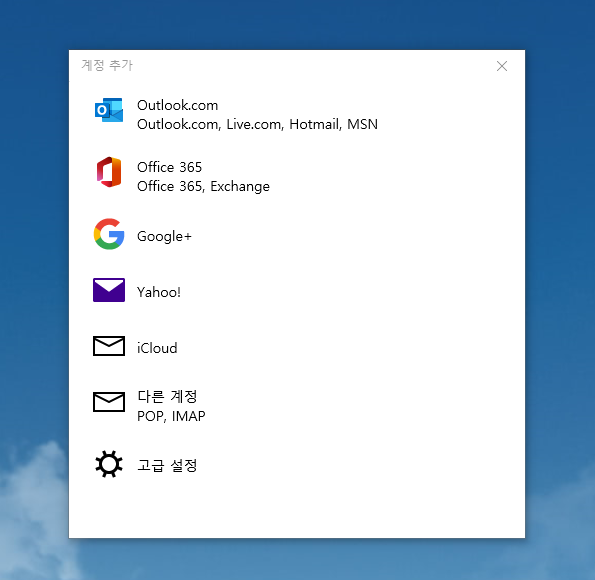The height and width of the screenshot is (580, 595).
Task: Select 다른 계정 option label
Action: [x=167, y=396]
